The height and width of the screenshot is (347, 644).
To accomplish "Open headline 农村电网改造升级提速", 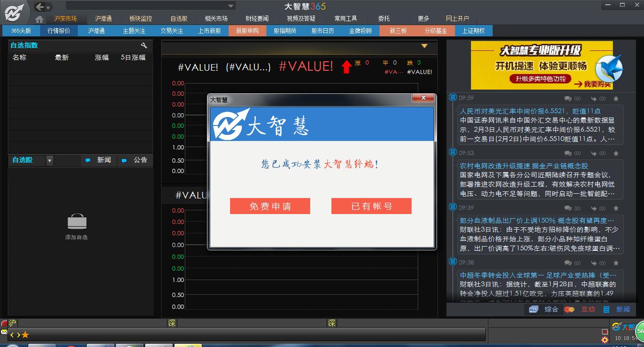I will 524,166.
